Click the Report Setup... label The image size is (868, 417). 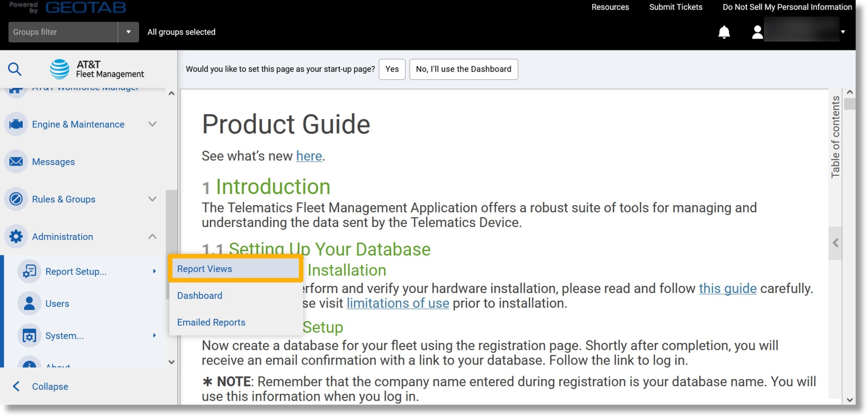click(x=76, y=271)
